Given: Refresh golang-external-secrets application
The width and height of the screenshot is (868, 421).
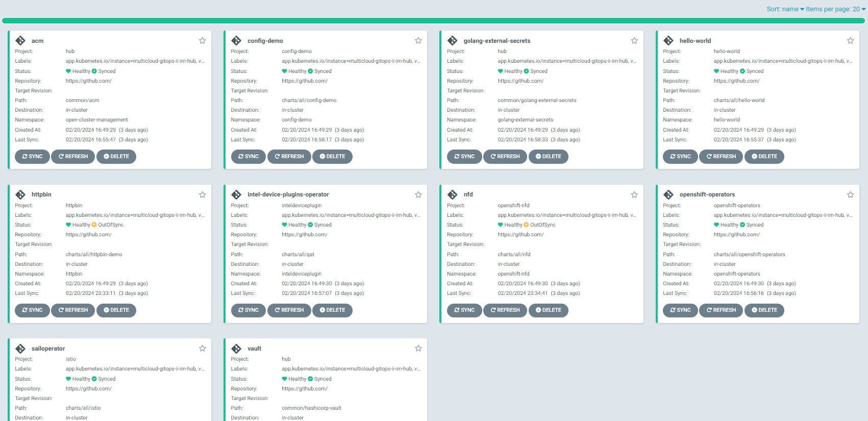Looking at the screenshot, I should pos(505,157).
